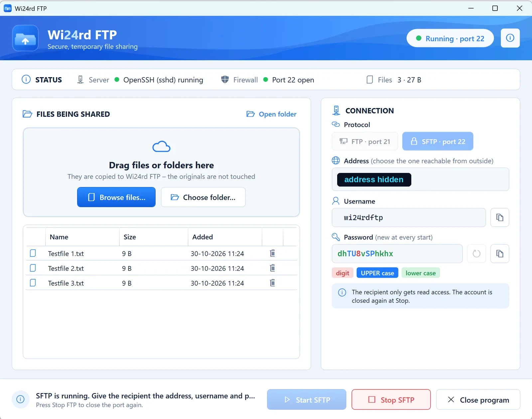The width and height of the screenshot is (532, 419).
Task: Click the Choose folder button
Action: 203,197
